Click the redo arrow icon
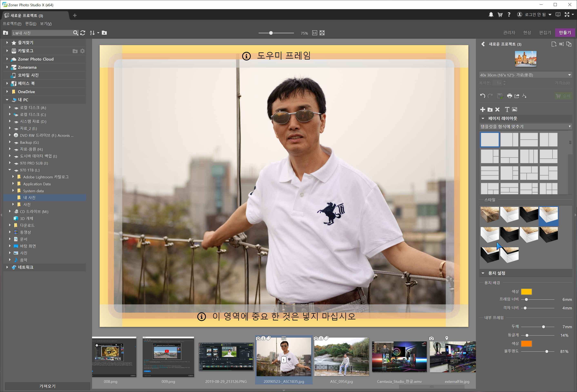The height and width of the screenshot is (392, 577). pos(490,96)
